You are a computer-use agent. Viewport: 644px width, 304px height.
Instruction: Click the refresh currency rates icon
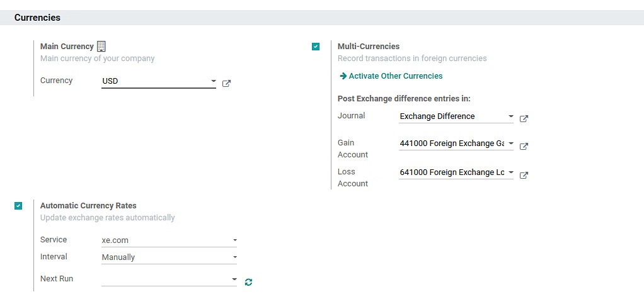click(248, 282)
